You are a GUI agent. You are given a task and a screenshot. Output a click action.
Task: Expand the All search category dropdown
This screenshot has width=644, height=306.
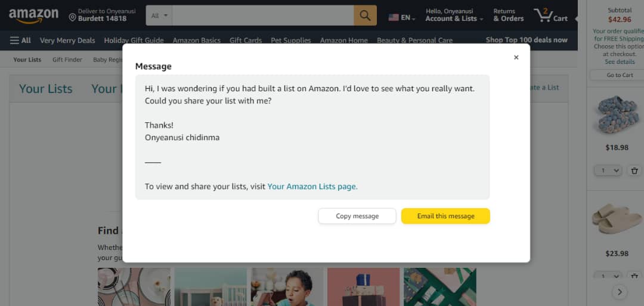coord(159,16)
